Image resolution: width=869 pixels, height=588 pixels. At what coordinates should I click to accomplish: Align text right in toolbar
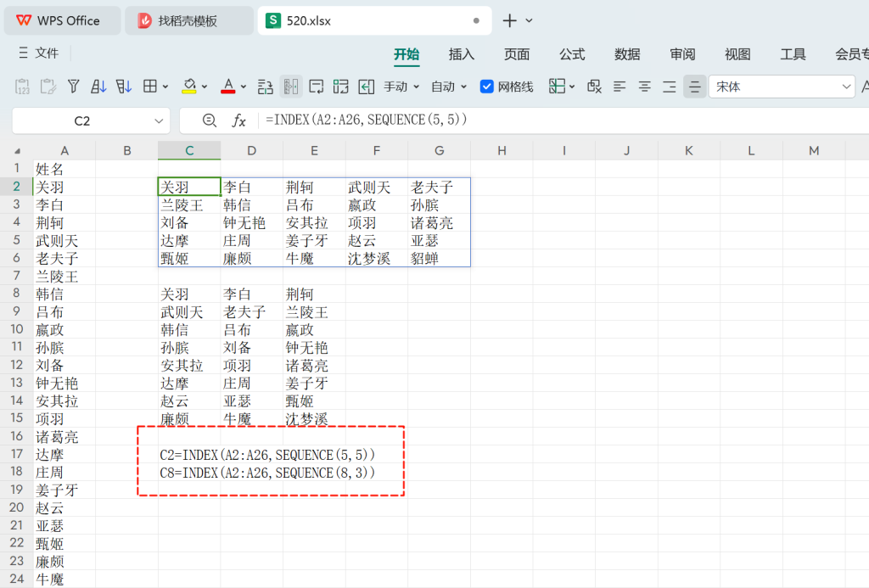click(x=670, y=87)
